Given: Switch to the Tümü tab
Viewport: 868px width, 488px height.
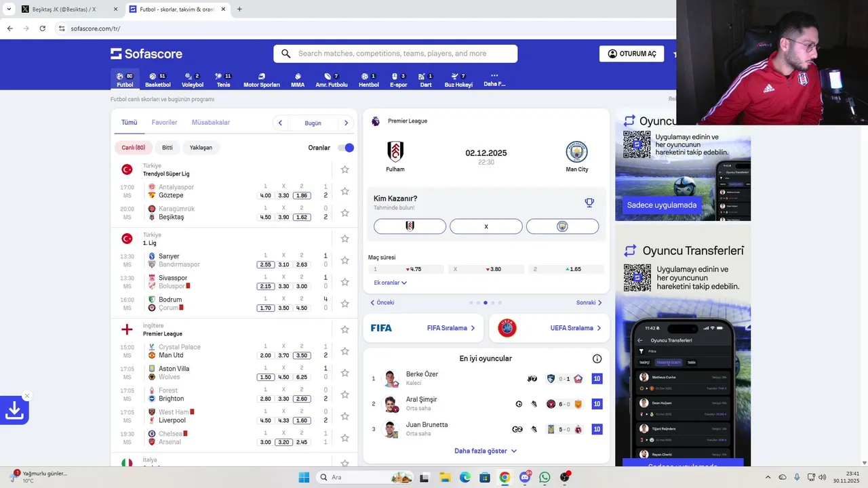Looking at the screenshot, I should point(129,123).
